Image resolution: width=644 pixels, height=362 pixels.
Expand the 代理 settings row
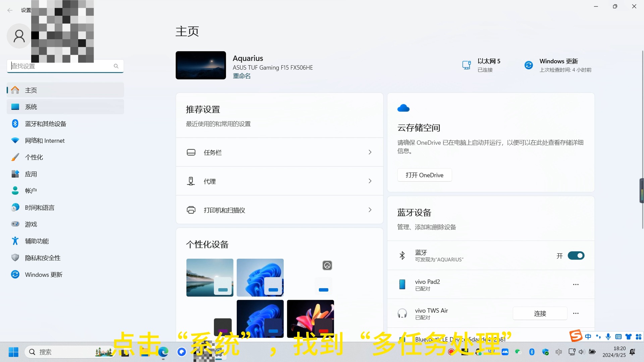click(370, 181)
